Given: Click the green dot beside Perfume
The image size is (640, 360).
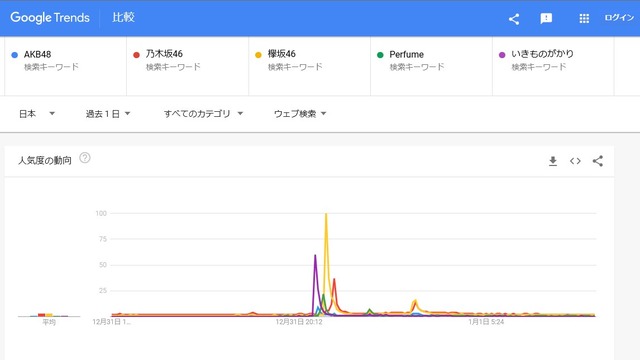Looking at the screenshot, I should (x=380, y=55).
